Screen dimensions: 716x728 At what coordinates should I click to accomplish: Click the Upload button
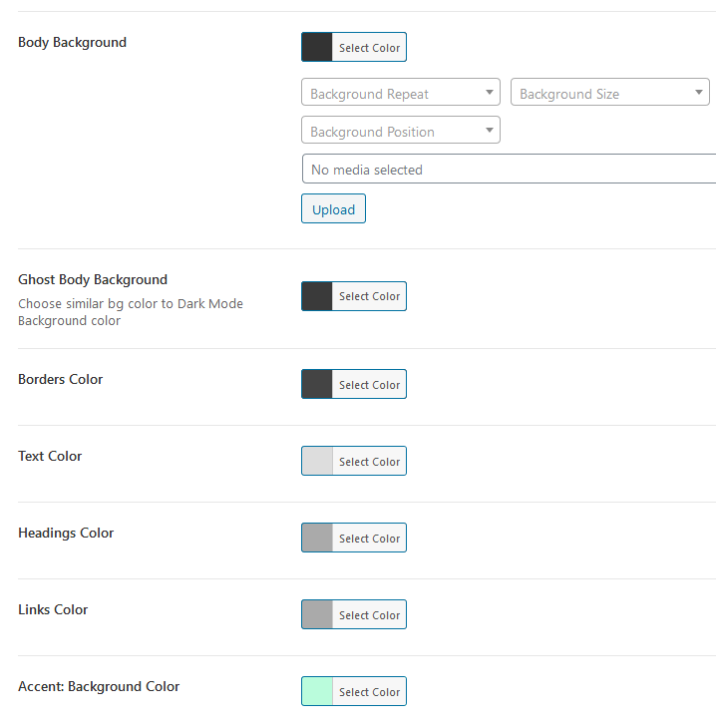click(333, 209)
